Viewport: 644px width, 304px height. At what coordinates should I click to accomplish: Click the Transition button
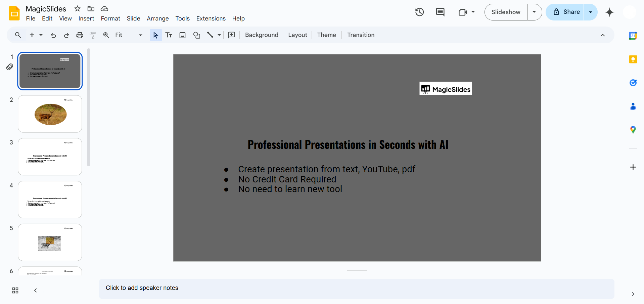361,35
